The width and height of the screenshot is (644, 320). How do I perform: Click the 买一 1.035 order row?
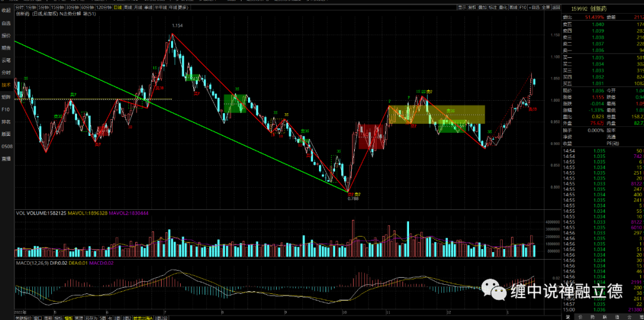click(603, 58)
